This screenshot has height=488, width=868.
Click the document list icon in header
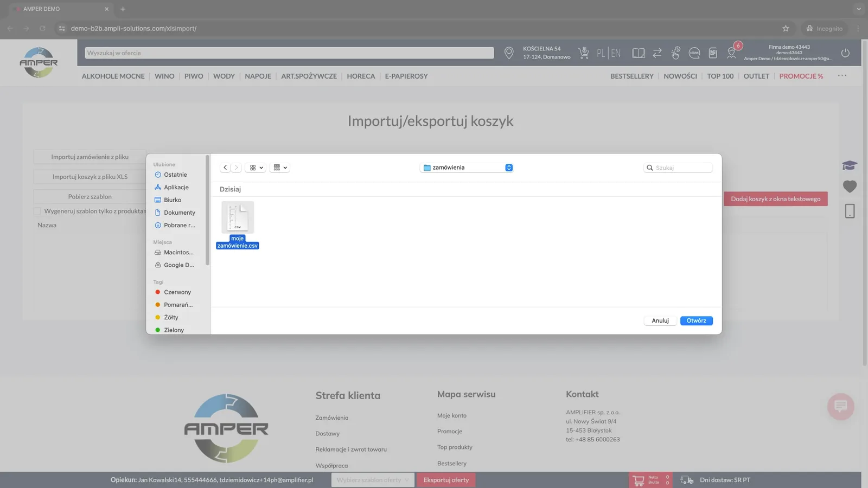pyautogui.click(x=713, y=53)
